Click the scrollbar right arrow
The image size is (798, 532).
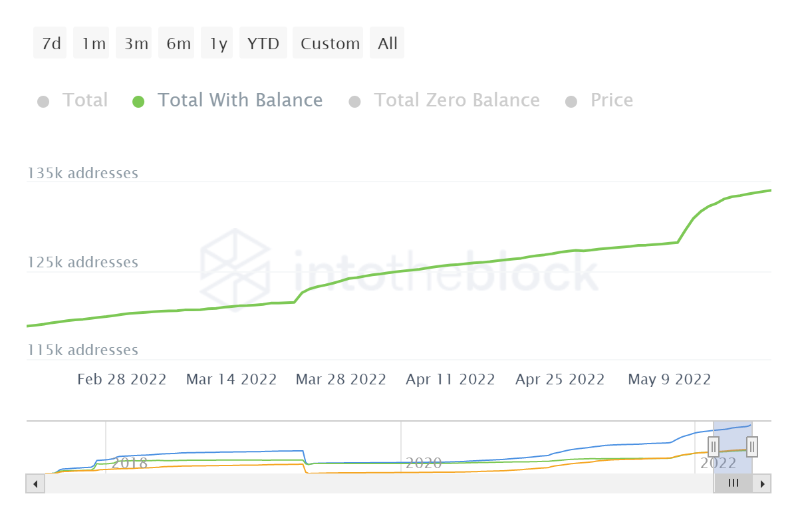[763, 483]
